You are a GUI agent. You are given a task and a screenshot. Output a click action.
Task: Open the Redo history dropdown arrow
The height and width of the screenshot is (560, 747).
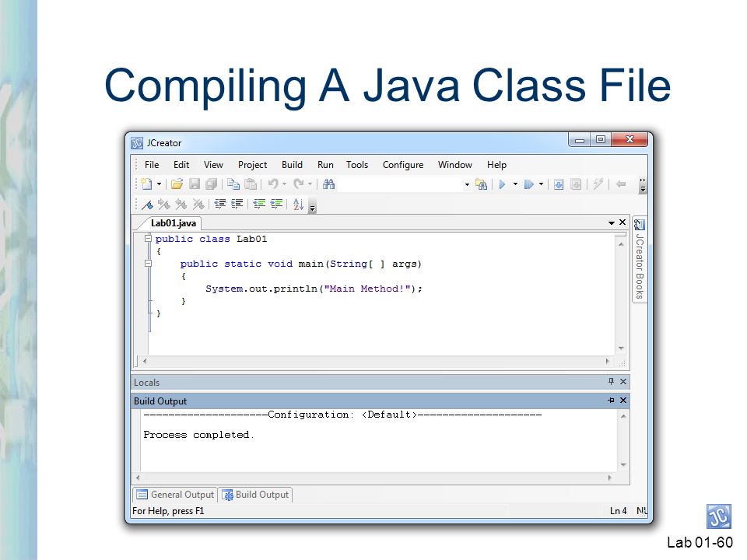click(310, 184)
